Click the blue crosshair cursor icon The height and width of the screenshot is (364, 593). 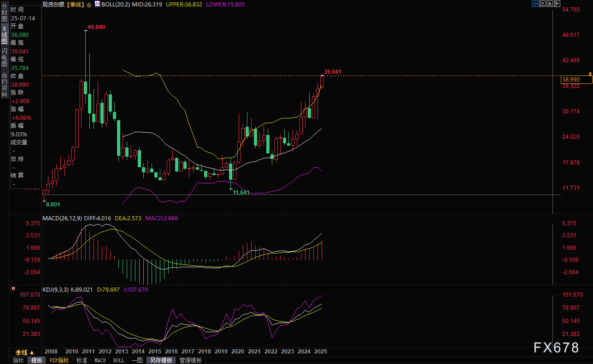click(534, 4)
